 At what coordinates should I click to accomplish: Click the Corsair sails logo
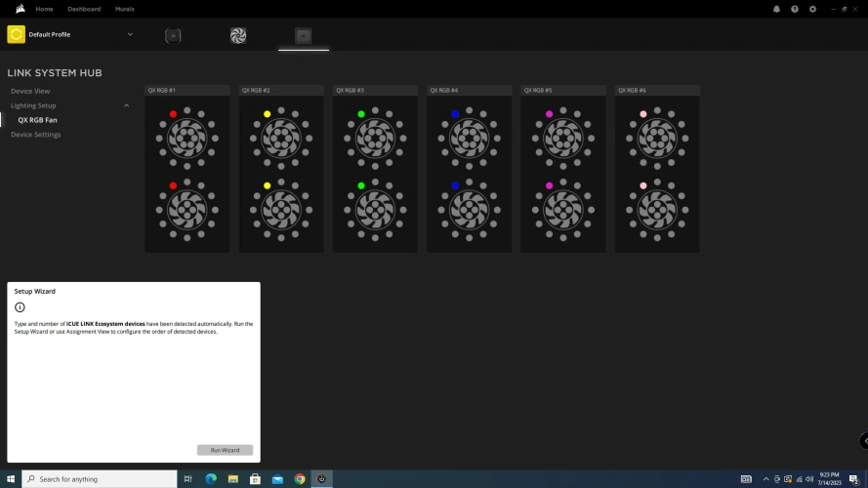(19, 9)
